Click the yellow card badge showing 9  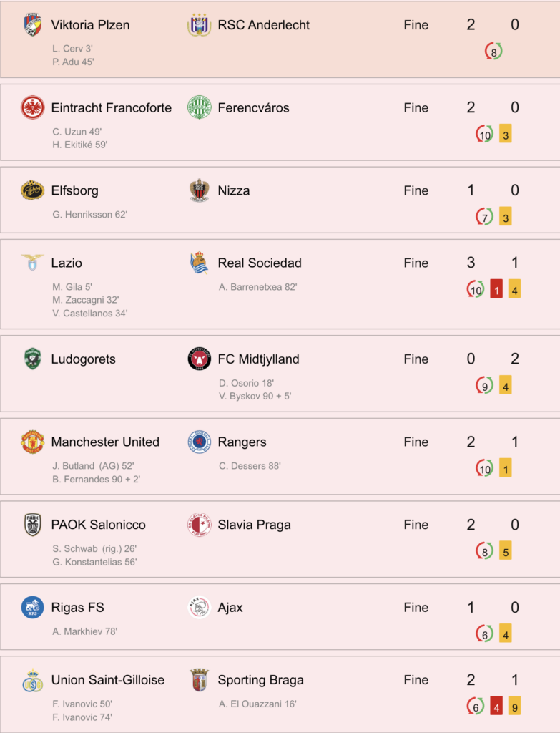(x=514, y=707)
